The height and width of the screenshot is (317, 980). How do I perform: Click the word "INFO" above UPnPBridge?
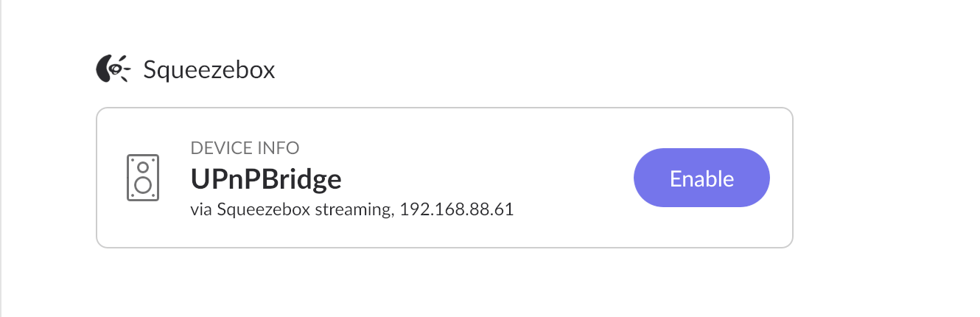click(x=280, y=147)
